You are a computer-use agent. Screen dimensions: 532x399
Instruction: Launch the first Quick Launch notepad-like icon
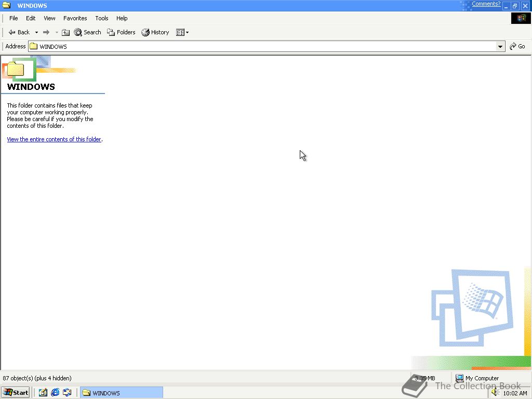[x=43, y=393]
